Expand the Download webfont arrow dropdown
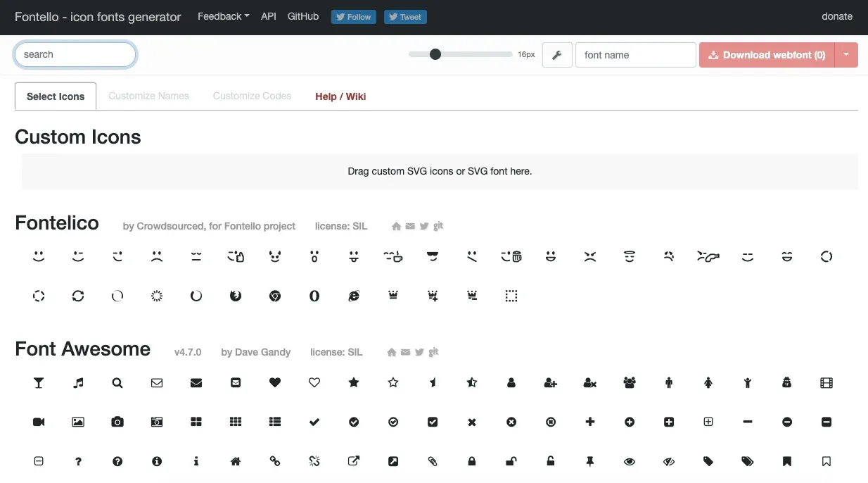Viewport: 868px width, 483px height. click(x=846, y=55)
